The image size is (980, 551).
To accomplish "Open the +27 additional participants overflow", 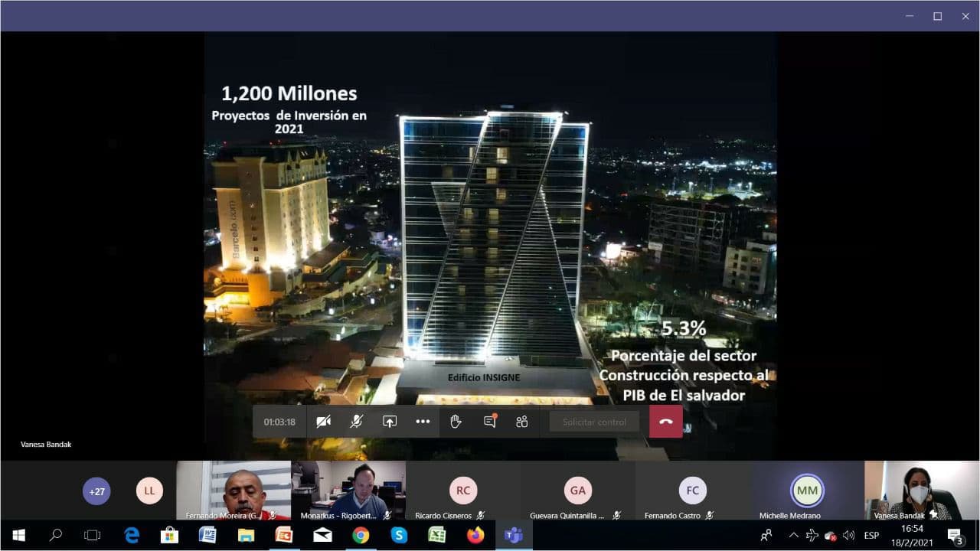I will coord(96,491).
